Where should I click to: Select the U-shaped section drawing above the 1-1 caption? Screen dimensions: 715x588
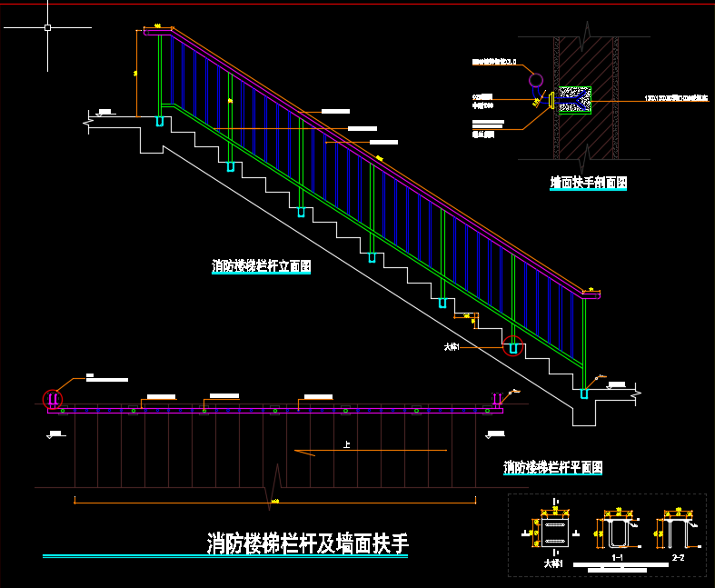(619, 532)
